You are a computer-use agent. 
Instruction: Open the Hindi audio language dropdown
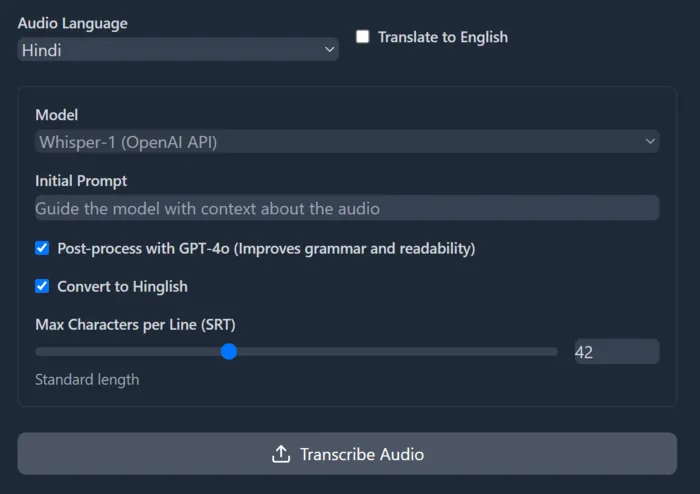coord(178,50)
